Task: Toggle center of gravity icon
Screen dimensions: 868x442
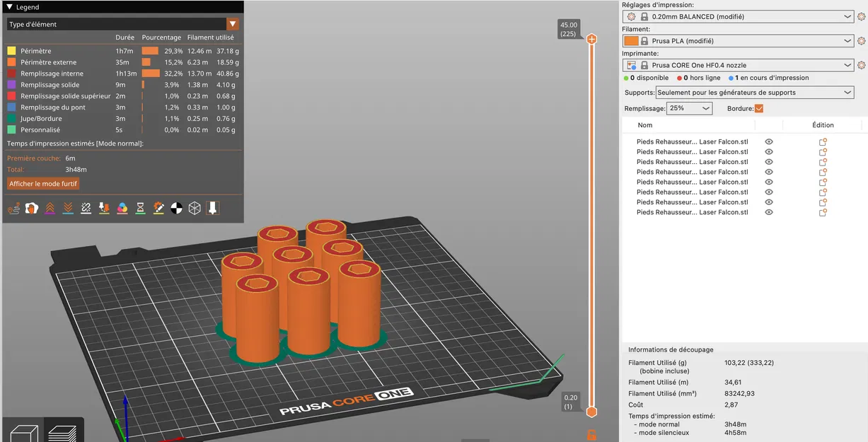Action: point(176,208)
